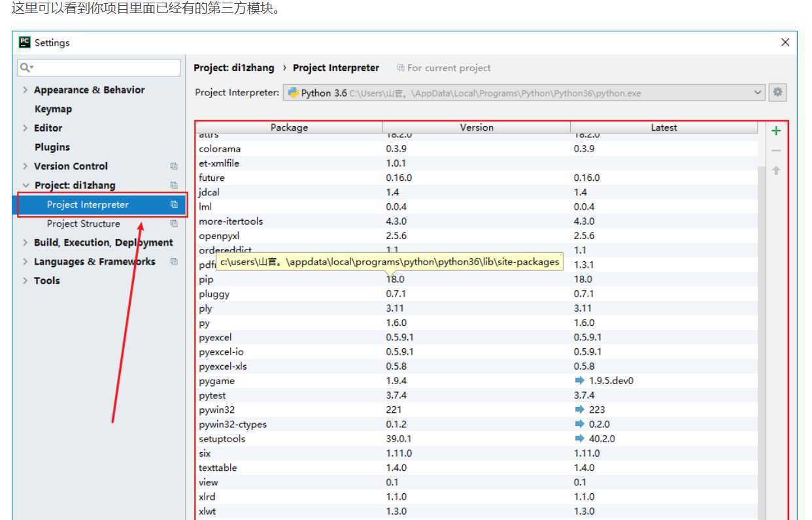Open the Project Interpreter dropdown
Image resolution: width=812 pixels, height=520 pixels.
coord(524,93)
